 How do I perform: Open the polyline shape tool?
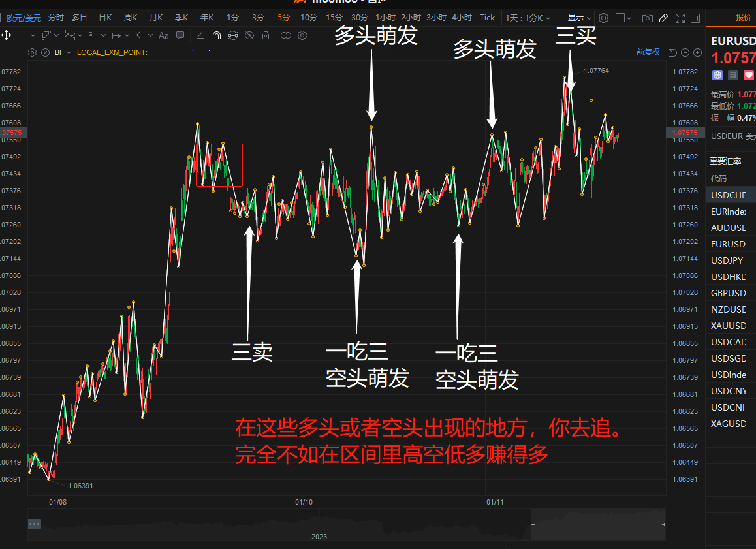[x=46, y=35]
